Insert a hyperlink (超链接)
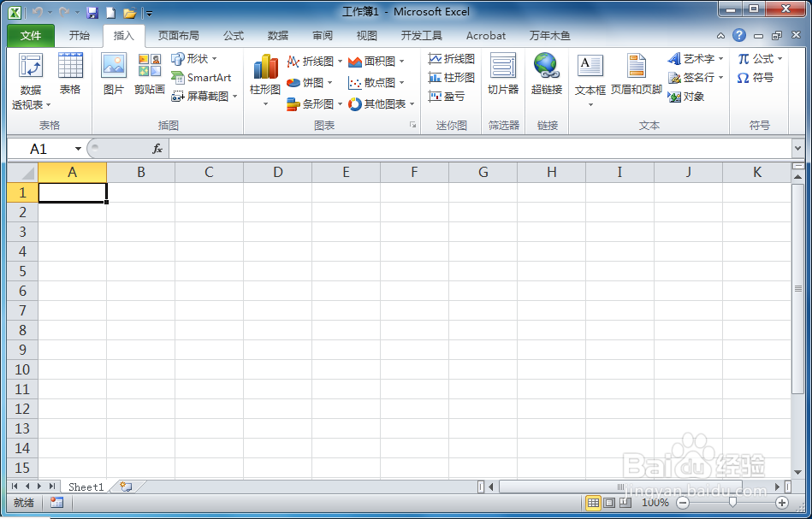812x519 pixels. click(547, 74)
